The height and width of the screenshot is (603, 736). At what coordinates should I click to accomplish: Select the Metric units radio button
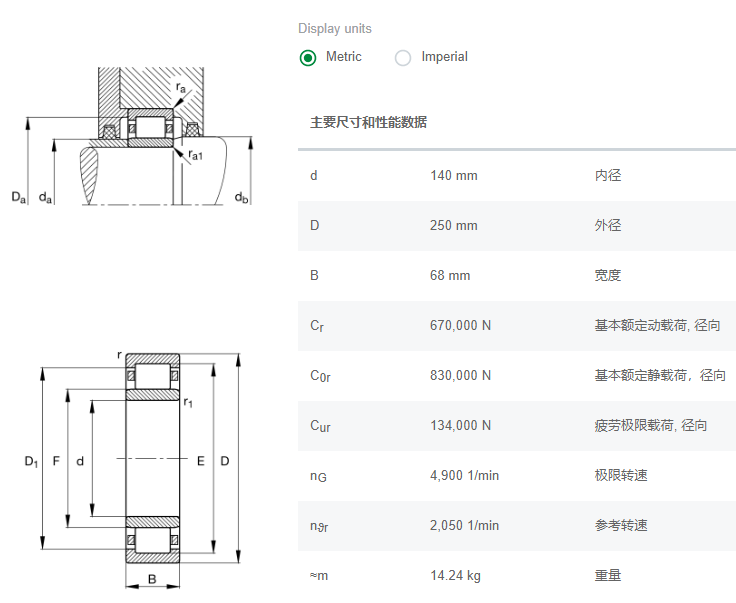point(308,57)
